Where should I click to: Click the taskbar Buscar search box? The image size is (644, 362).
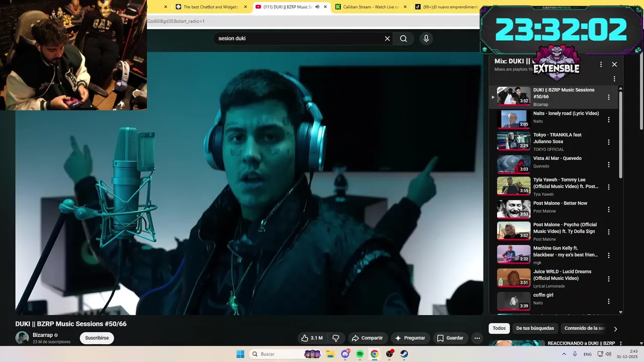(x=285, y=354)
